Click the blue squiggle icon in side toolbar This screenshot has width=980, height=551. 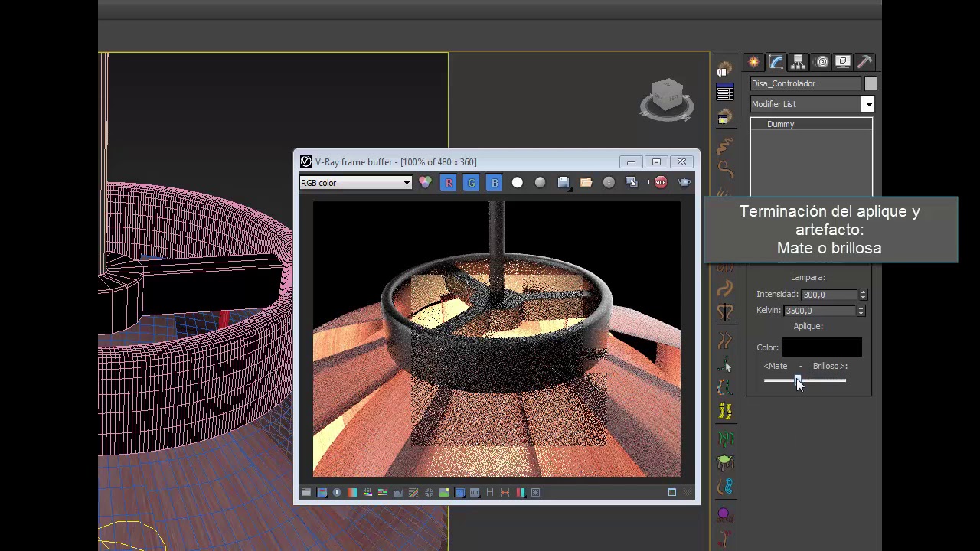point(725,487)
